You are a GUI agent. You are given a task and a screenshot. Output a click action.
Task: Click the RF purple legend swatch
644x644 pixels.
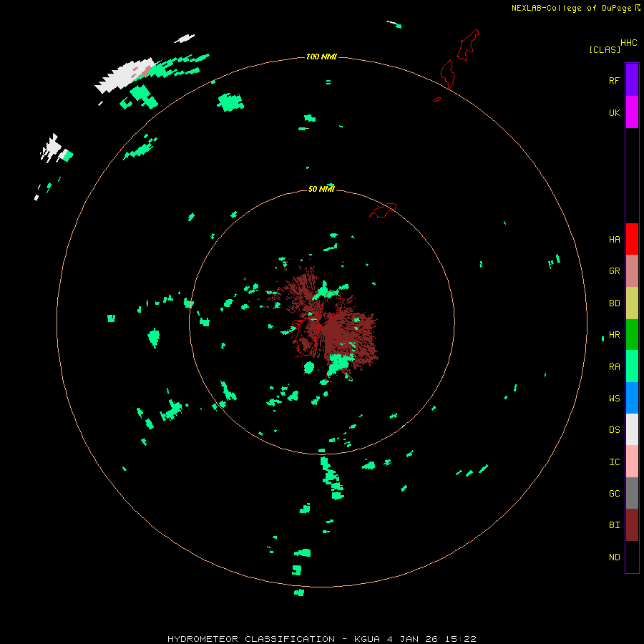point(632,80)
